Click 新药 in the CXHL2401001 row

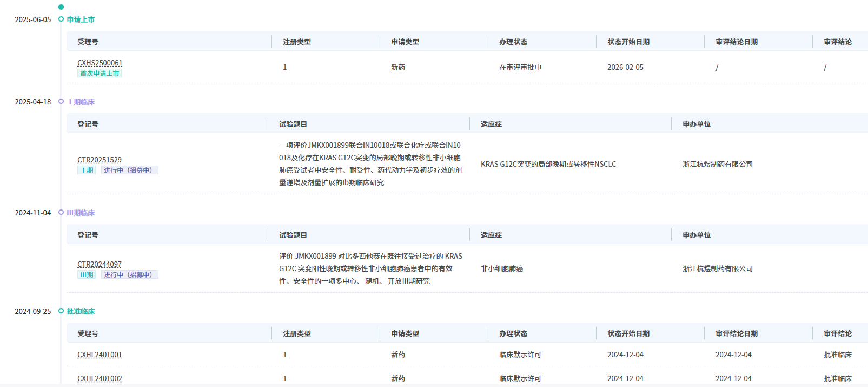tap(398, 355)
